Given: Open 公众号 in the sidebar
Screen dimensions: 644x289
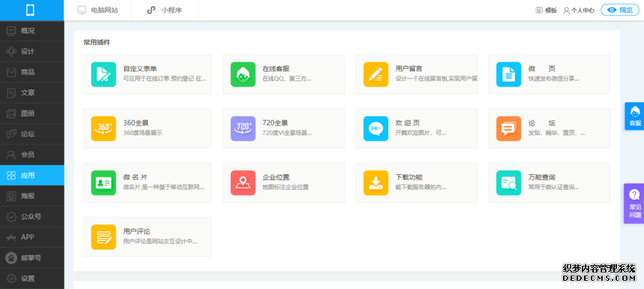Looking at the screenshot, I should tap(32, 216).
